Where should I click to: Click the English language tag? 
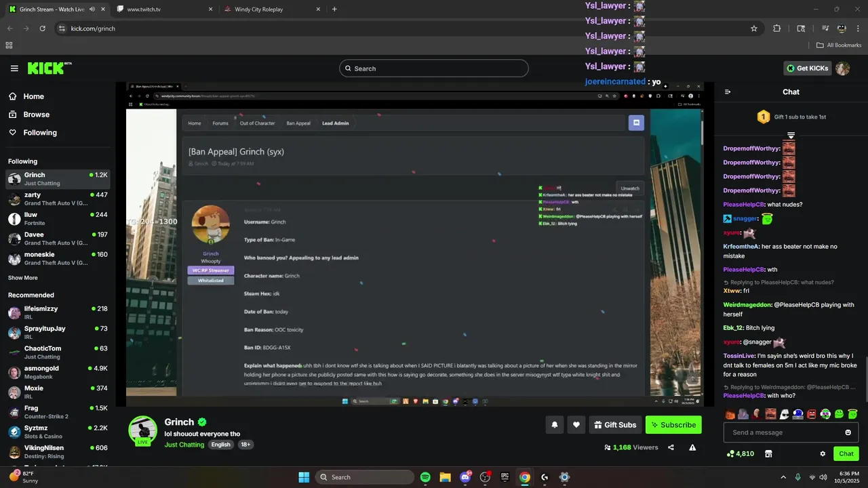click(221, 445)
